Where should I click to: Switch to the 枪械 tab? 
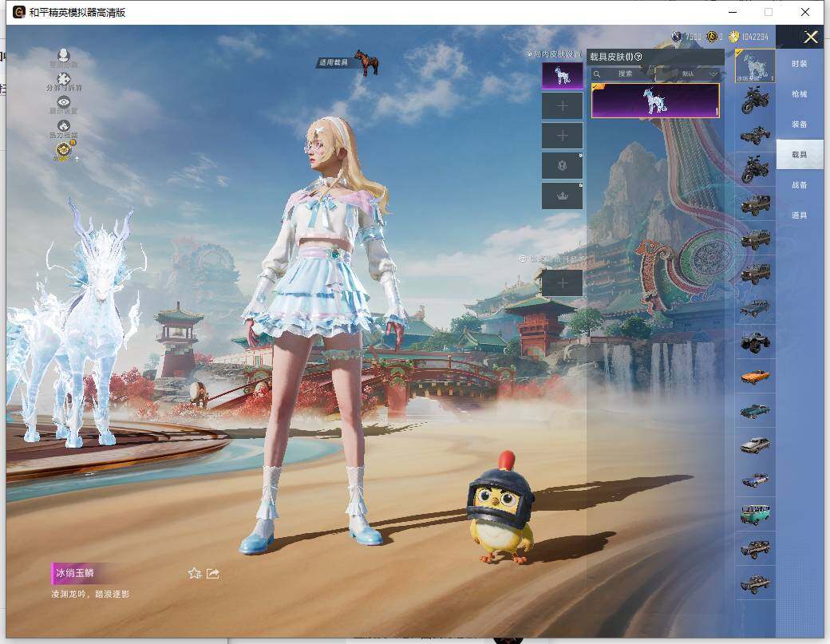point(799,94)
